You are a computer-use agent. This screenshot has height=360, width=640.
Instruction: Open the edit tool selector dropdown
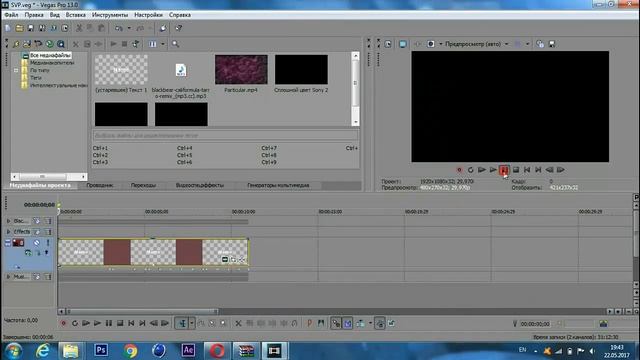pos(192,323)
